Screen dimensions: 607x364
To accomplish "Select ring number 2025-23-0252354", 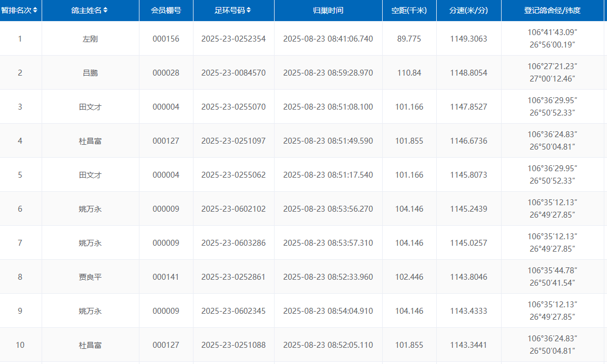I will pyautogui.click(x=233, y=39).
